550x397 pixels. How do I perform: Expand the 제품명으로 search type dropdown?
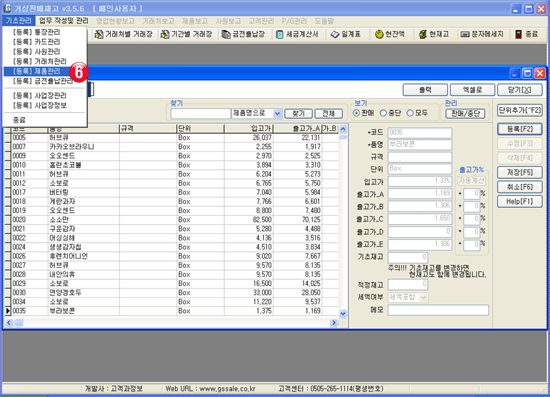pyautogui.click(x=277, y=114)
